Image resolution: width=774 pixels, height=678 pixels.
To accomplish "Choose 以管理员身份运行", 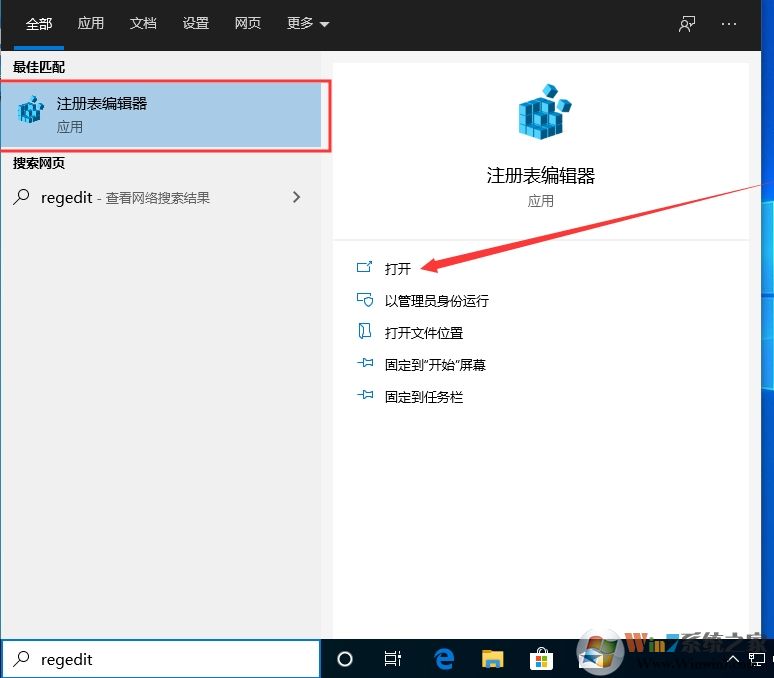I will pyautogui.click(x=436, y=301).
